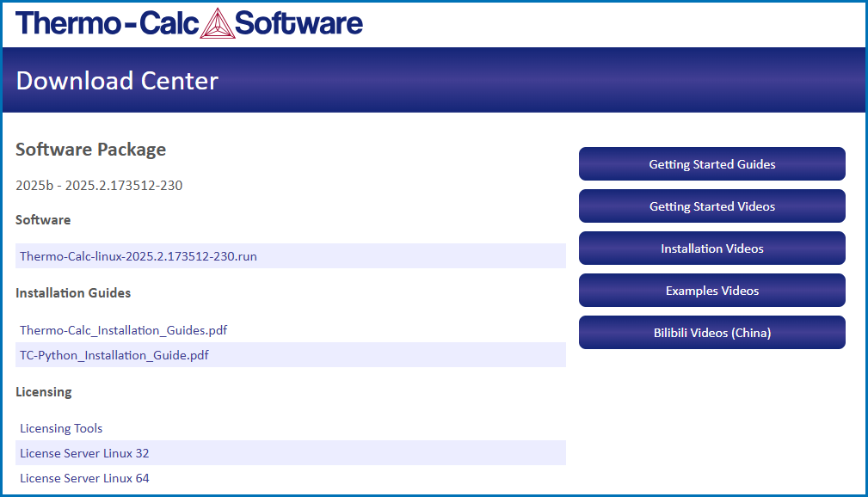Click the Software section label
Image resolution: width=868 pixels, height=497 pixels.
click(x=43, y=220)
